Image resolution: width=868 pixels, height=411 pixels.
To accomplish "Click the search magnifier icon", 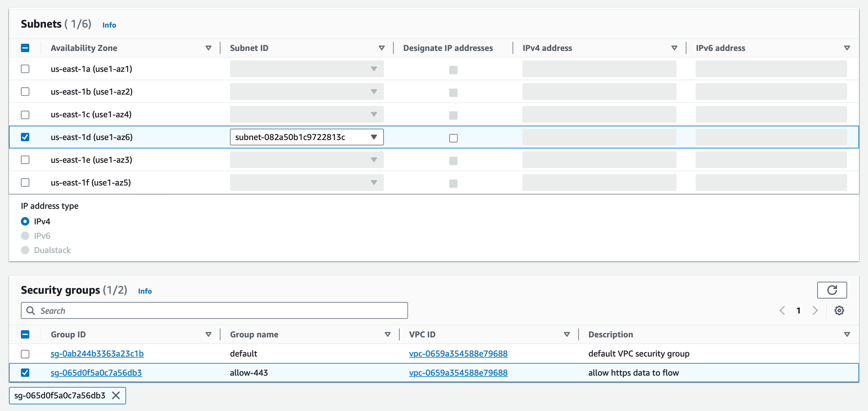I will [x=31, y=310].
